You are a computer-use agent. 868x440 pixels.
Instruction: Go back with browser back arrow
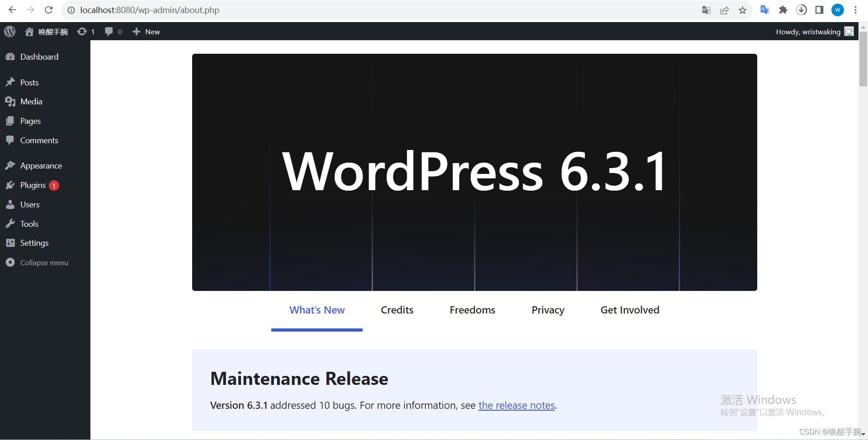[x=12, y=10]
